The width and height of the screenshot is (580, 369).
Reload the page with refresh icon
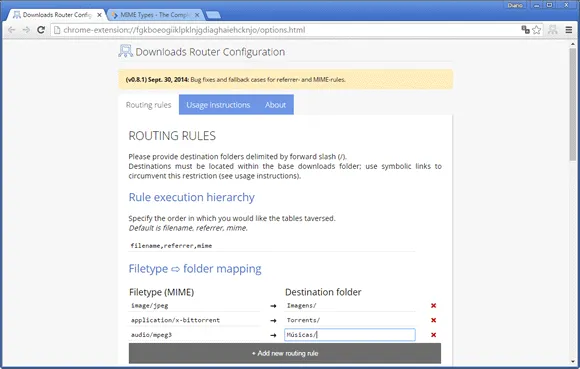pos(41,30)
